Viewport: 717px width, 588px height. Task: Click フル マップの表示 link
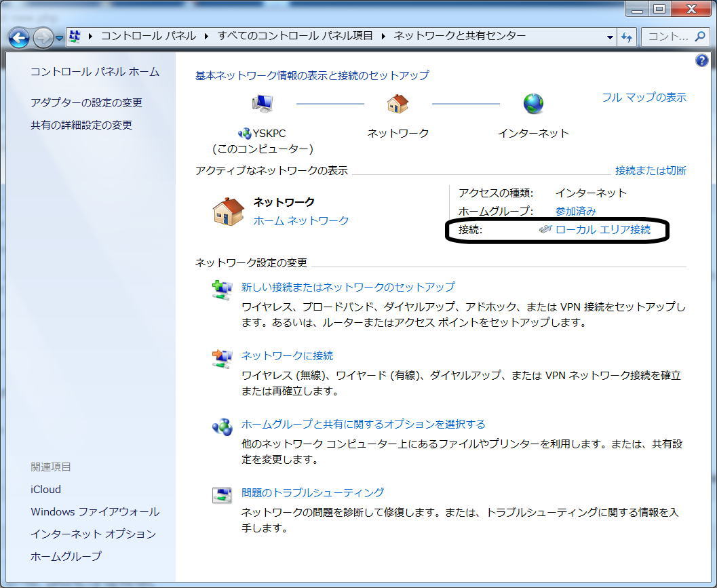644,97
